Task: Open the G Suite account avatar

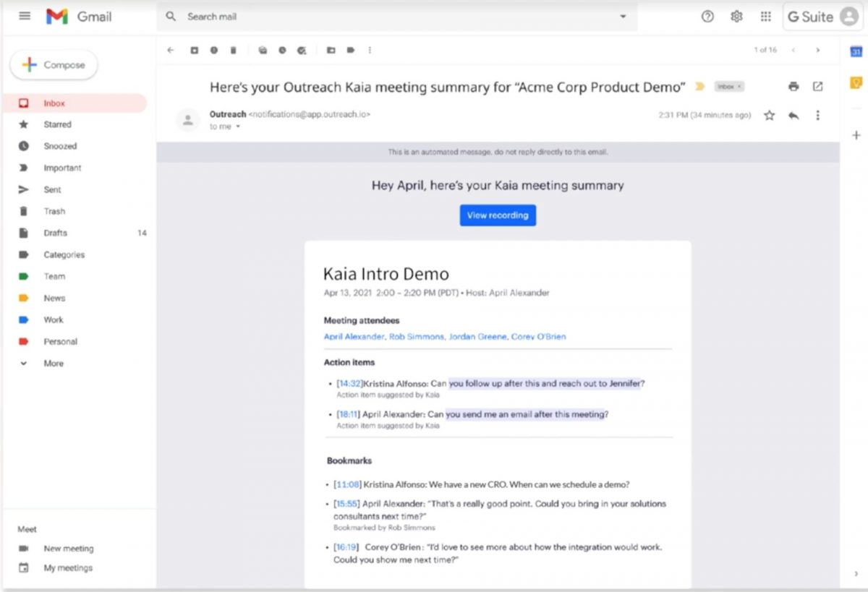Action: (849, 17)
